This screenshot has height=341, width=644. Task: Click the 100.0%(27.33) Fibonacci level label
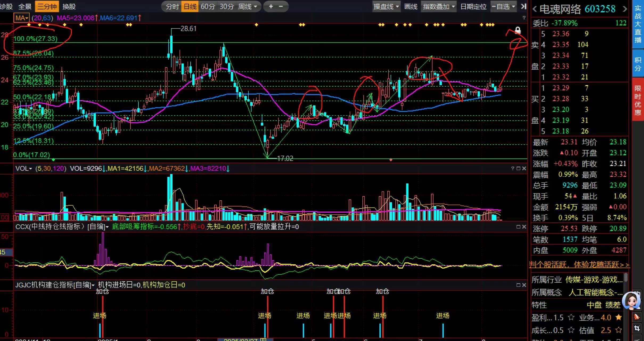(35, 39)
